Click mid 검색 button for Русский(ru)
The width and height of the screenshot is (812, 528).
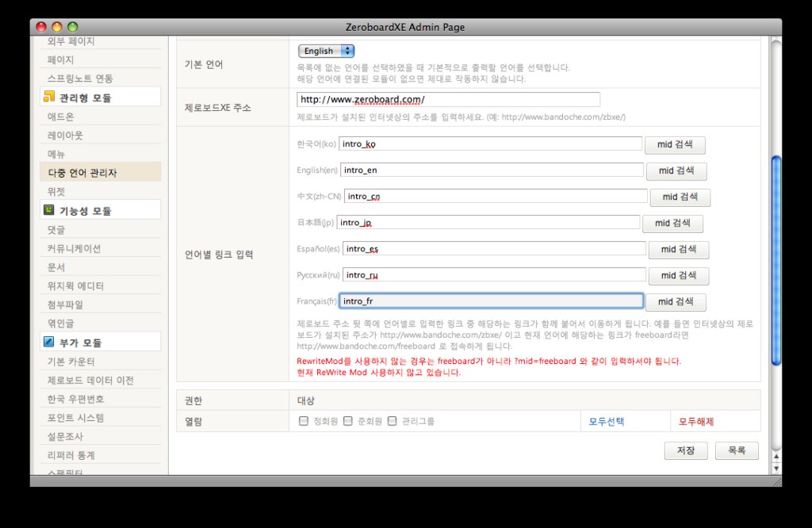[x=679, y=275]
